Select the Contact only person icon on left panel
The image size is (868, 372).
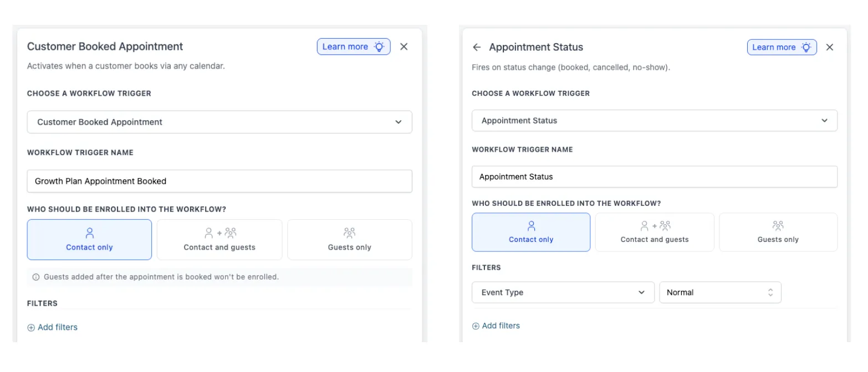pyautogui.click(x=89, y=232)
